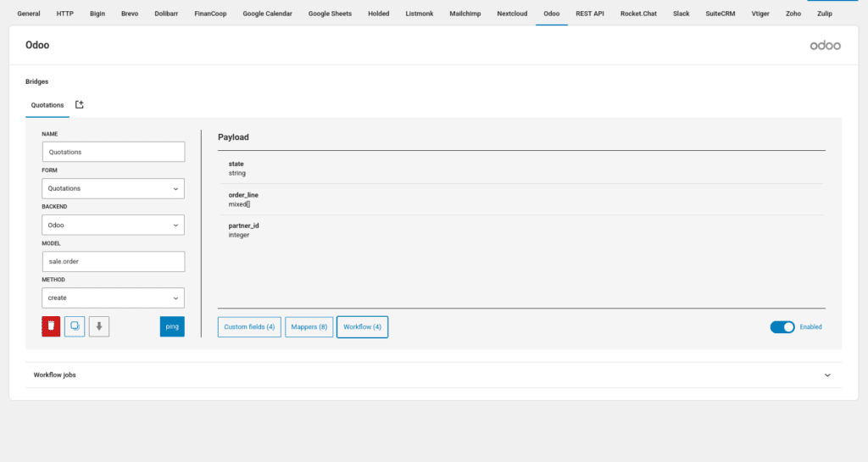Open Workflow (4)
This screenshot has width=868, height=462.
[362, 327]
